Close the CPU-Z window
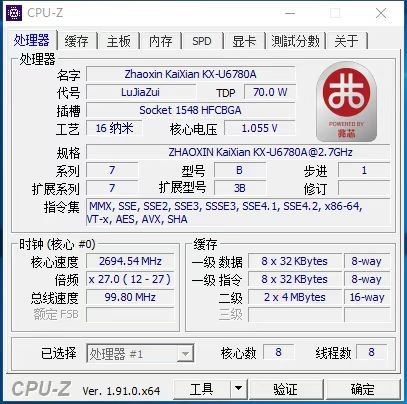Image resolution: width=407 pixels, height=404 pixels. (381, 13)
